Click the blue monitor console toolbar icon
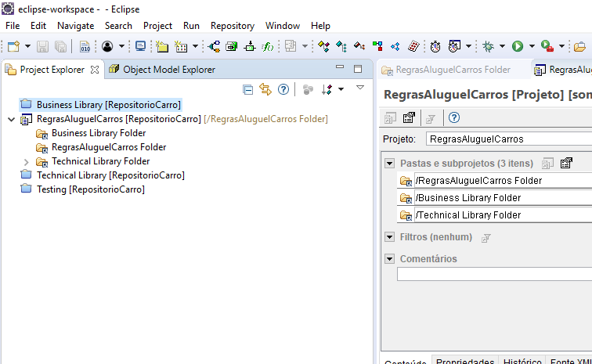The width and height of the screenshot is (592, 364). pyautogui.click(x=140, y=46)
